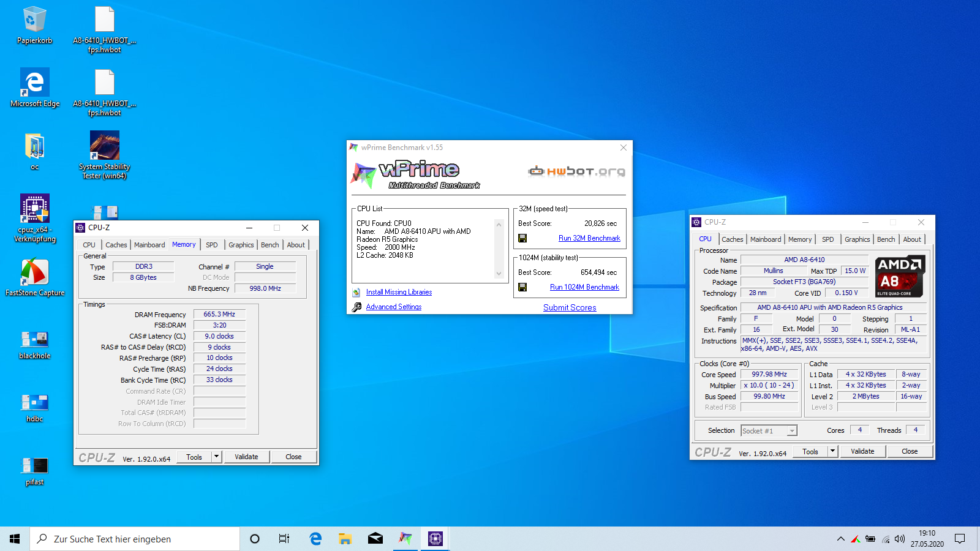Open the Windows Start menu
The height and width of the screenshot is (551, 980).
[x=15, y=539]
